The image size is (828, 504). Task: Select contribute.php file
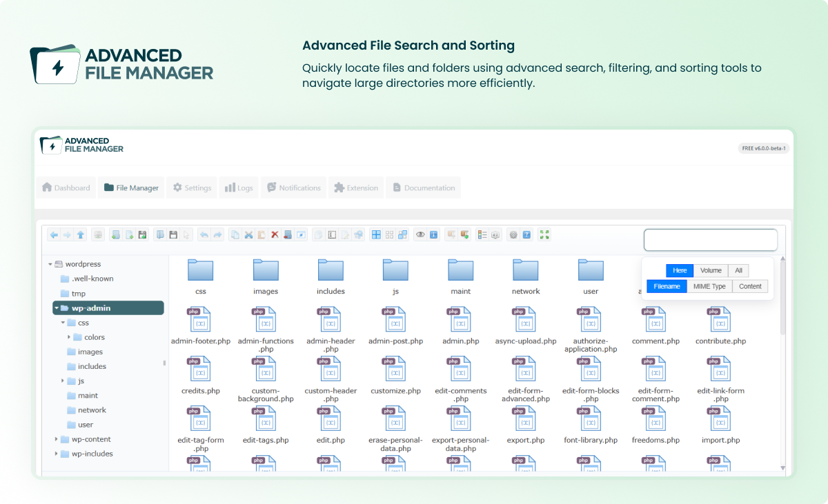720,326
